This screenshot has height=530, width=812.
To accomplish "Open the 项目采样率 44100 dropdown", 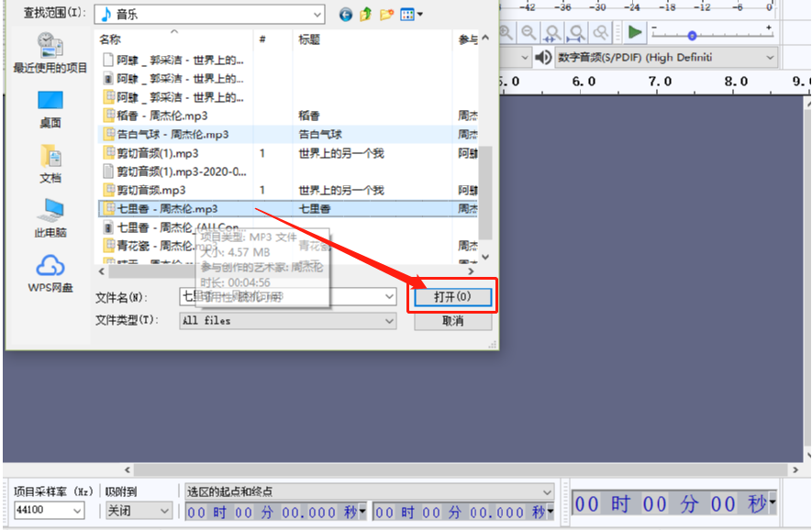I will click(78, 511).
